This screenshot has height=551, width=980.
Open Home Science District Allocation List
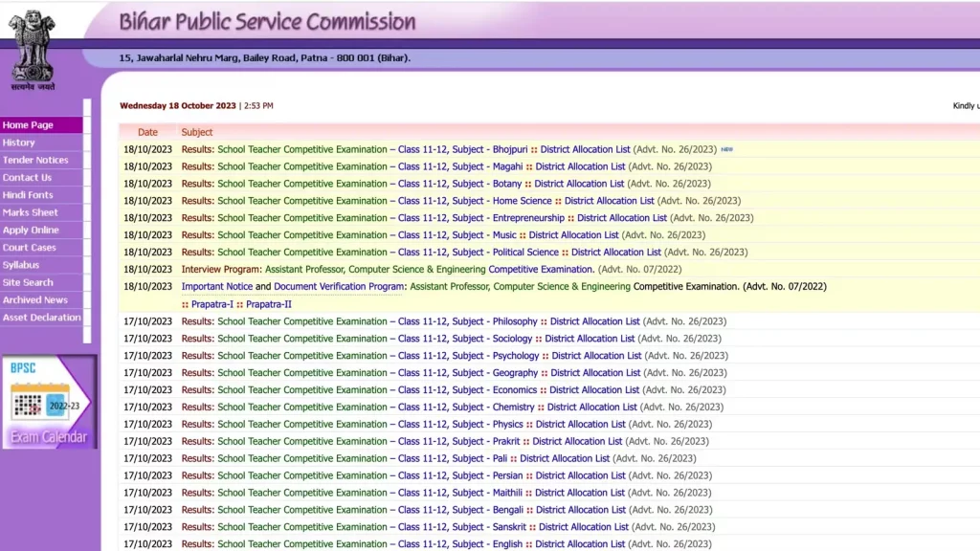(x=610, y=201)
